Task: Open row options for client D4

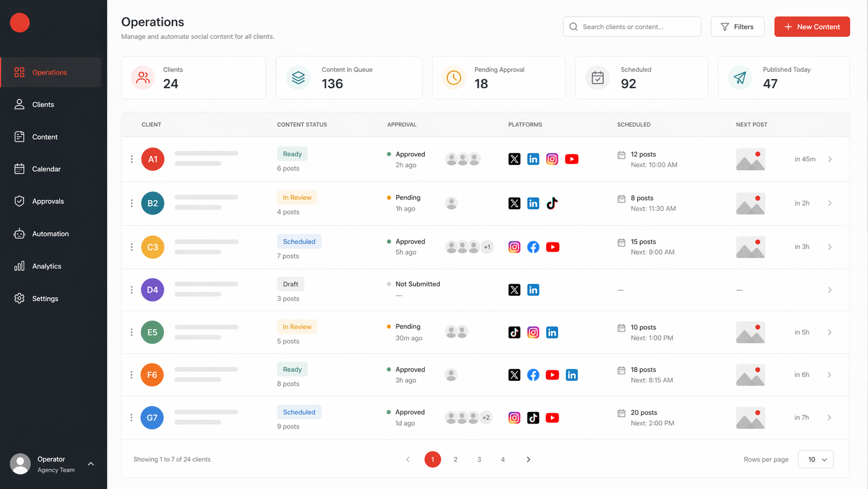Action: [x=131, y=290]
